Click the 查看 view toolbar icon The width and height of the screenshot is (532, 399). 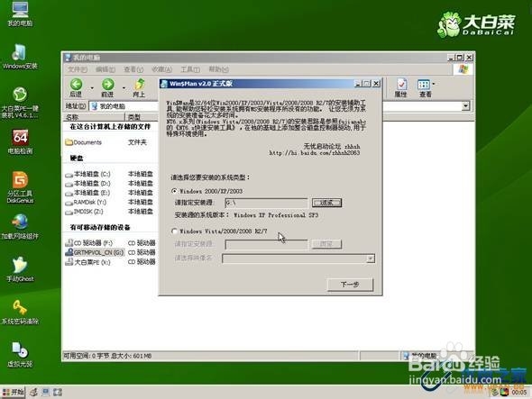pos(425,87)
